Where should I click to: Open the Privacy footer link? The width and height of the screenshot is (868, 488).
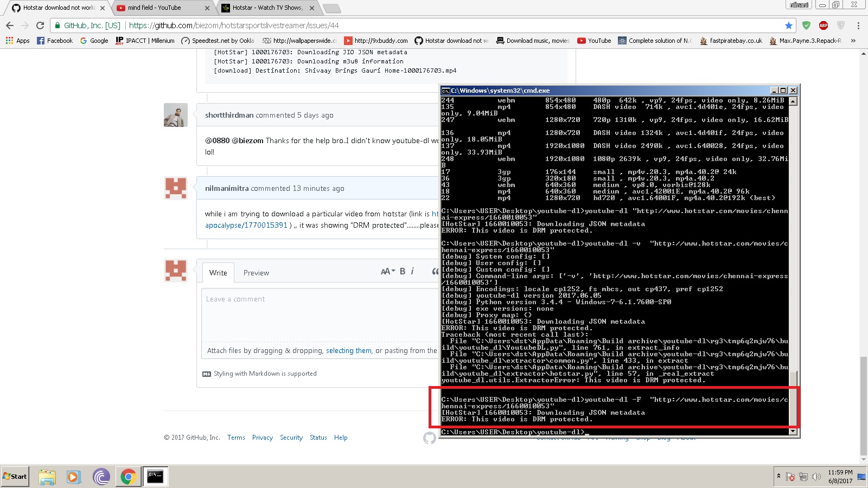click(263, 438)
